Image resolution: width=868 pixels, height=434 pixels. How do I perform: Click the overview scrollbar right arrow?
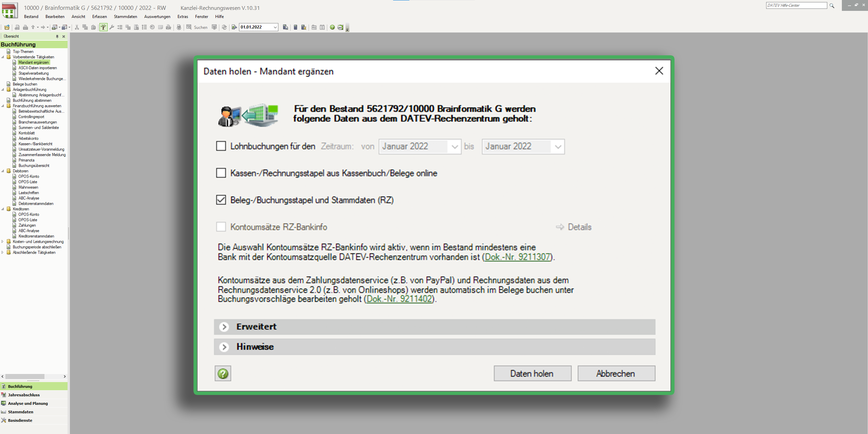64,376
